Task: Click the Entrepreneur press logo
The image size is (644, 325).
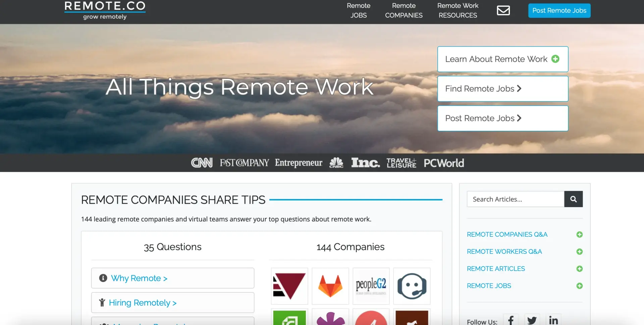Action: point(299,163)
